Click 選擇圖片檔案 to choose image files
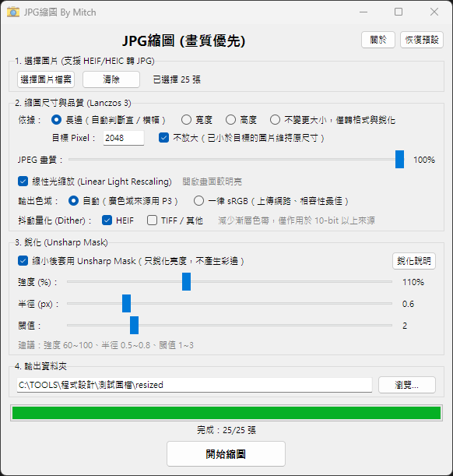 pyautogui.click(x=46, y=79)
